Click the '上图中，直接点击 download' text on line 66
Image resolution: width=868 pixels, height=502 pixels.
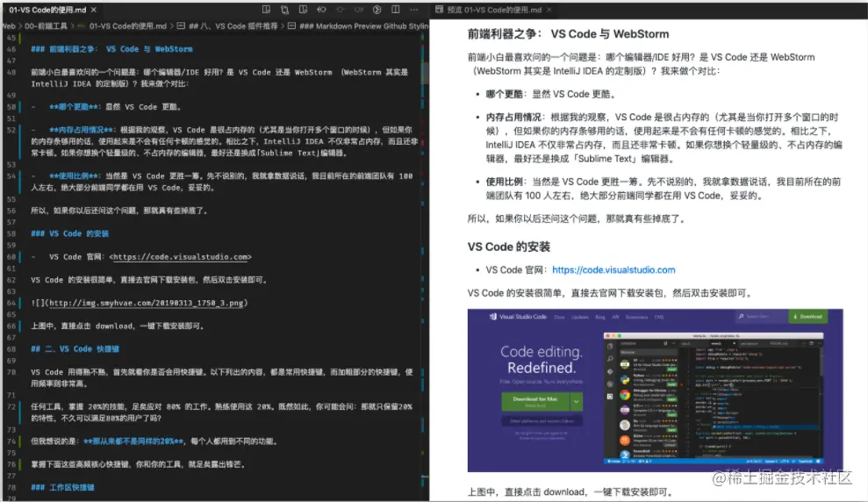click(x=82, y=326)
